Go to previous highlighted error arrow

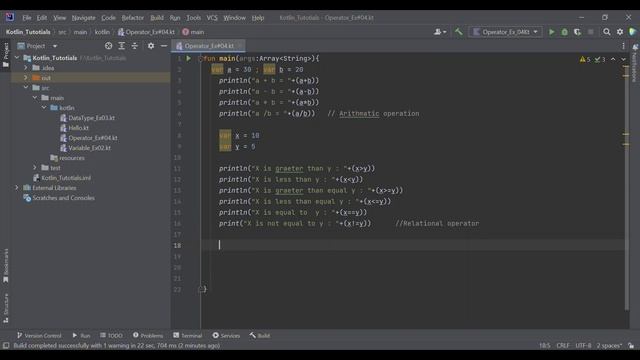[613, 60]
